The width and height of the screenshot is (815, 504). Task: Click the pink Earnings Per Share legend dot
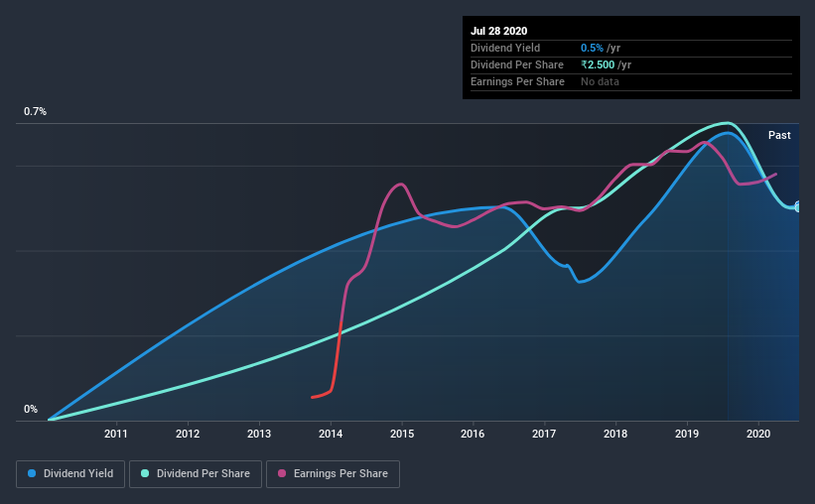pyautogui.click(x=282, y=473)
